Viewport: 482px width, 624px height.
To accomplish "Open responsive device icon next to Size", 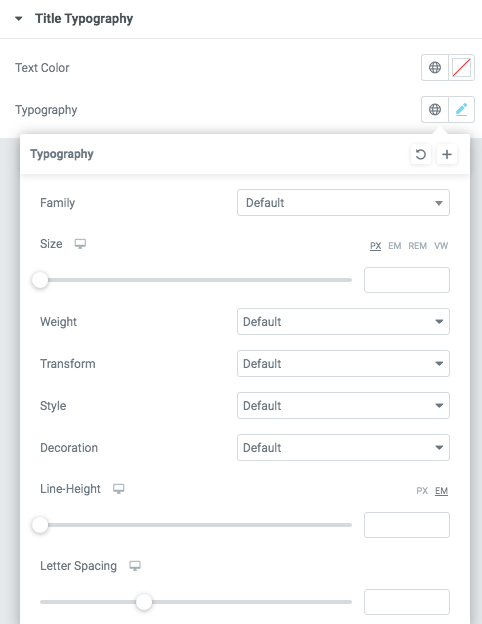I will (x=80, y=244).
